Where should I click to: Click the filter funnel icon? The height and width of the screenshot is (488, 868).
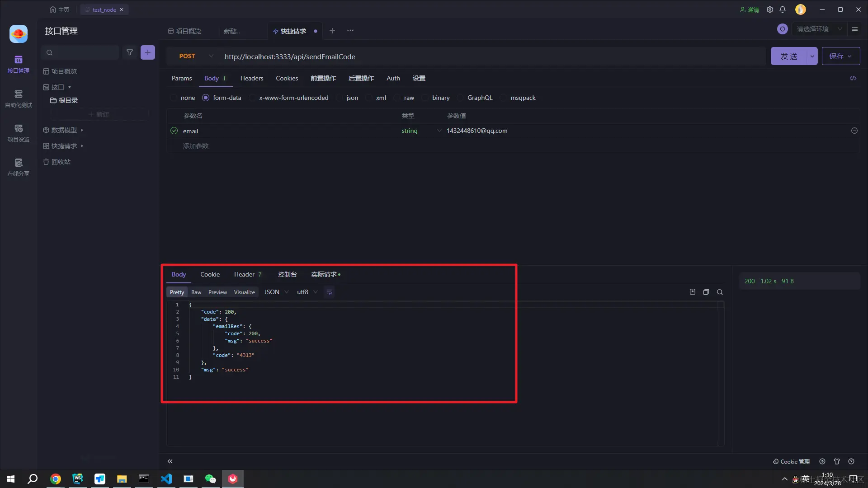[130, 52]
